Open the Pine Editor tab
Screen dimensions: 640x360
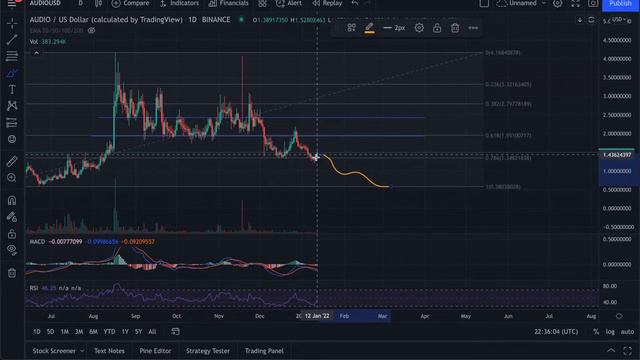coord(155,351)
